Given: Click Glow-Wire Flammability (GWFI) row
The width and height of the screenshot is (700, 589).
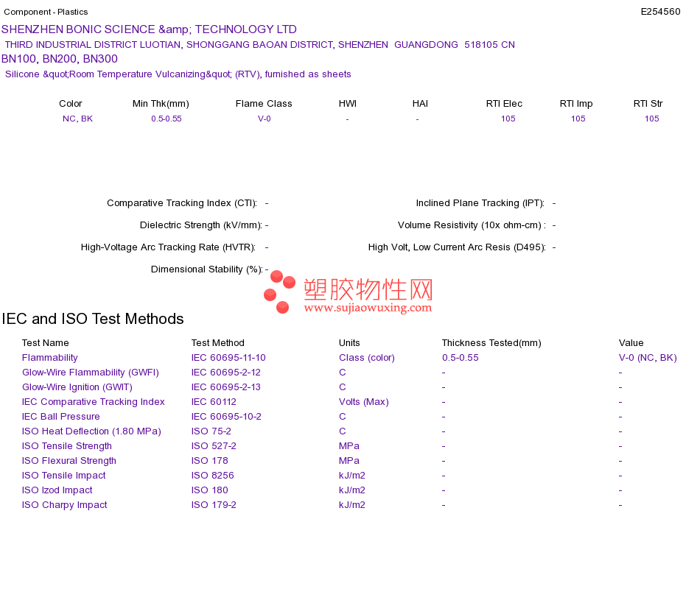Looking at the screenshot, I should coord(91,372).
